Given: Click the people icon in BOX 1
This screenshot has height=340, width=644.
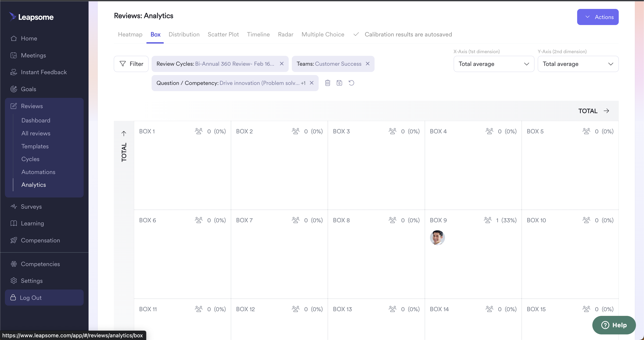Looking at the screenshot, I should [x=199, y=131].
